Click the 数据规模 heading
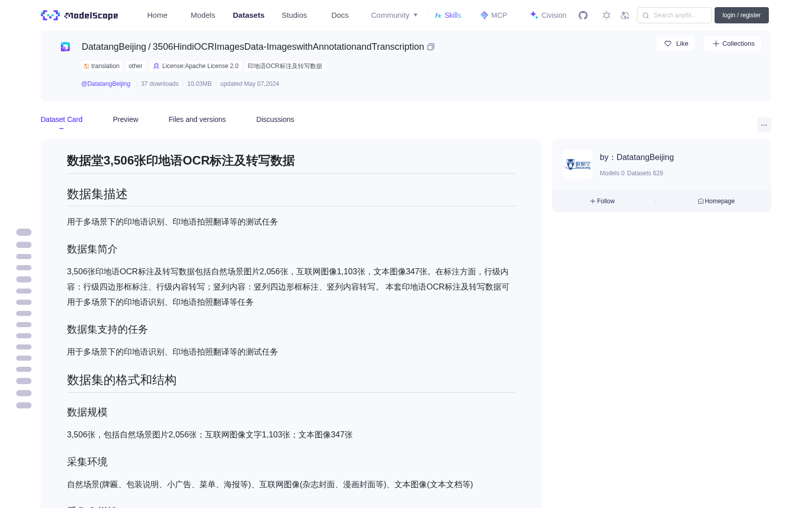Screen dimensions: 812x508 coord(87,412)
